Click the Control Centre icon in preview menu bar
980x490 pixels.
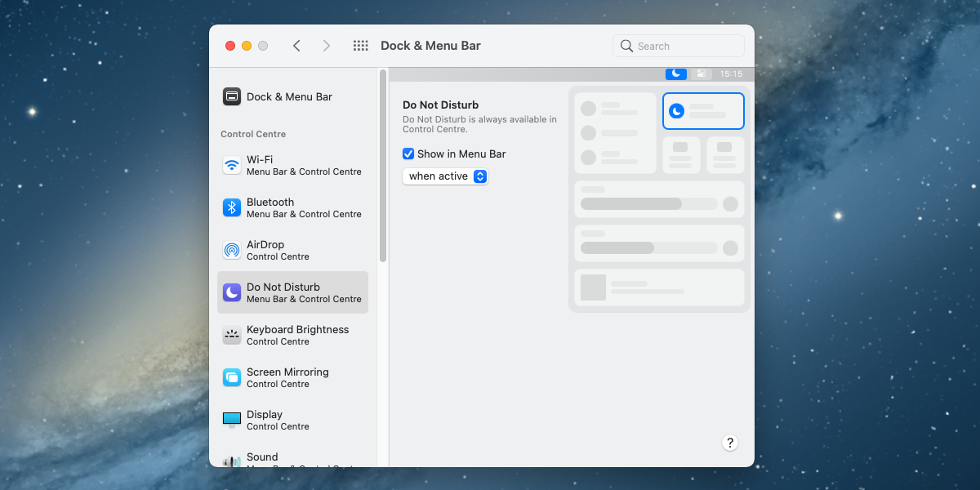(701, 73)
